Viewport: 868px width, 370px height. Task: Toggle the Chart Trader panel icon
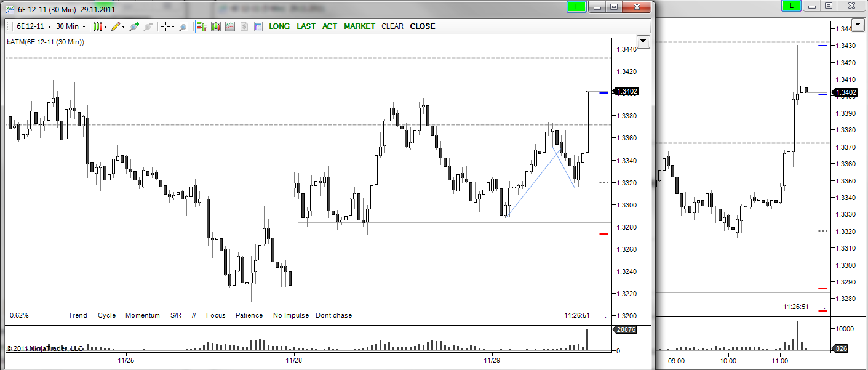(202, 26)
